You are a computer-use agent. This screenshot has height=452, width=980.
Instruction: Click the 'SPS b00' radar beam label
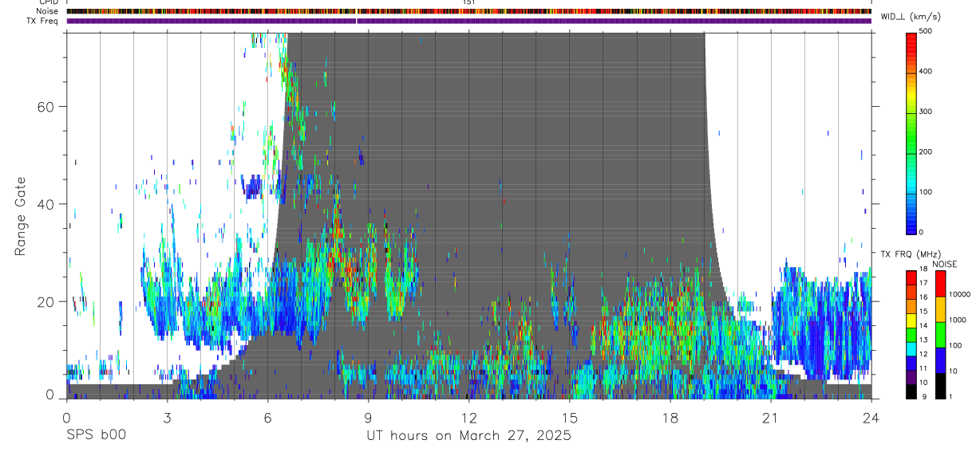tap(96, 436)
